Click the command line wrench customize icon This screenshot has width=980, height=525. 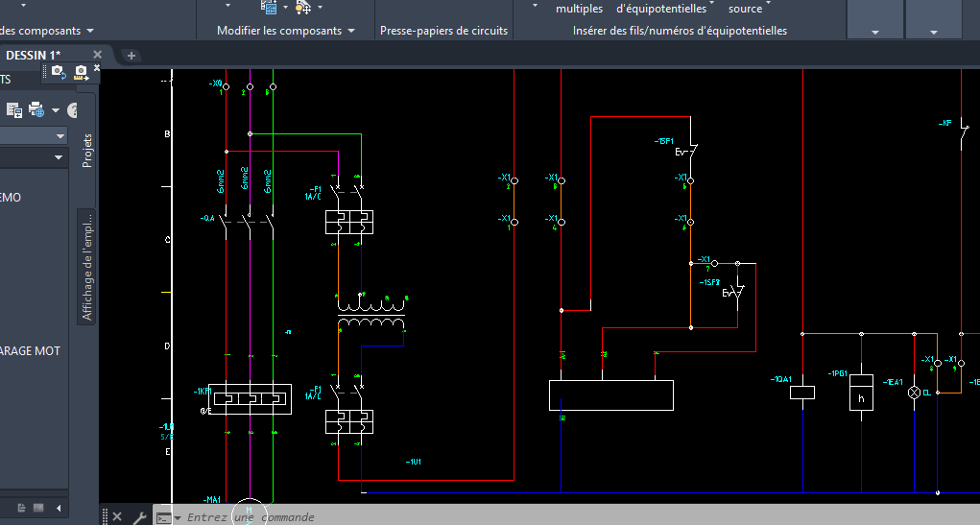[x=139, y=517]
